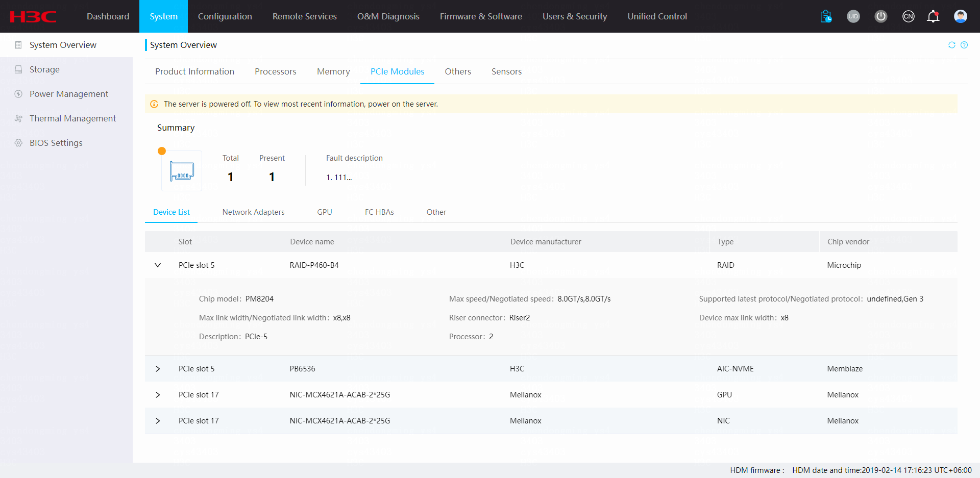Click the fault description '1. 111...'
Viewport: 980px width, 478px height.
[339, 178]
